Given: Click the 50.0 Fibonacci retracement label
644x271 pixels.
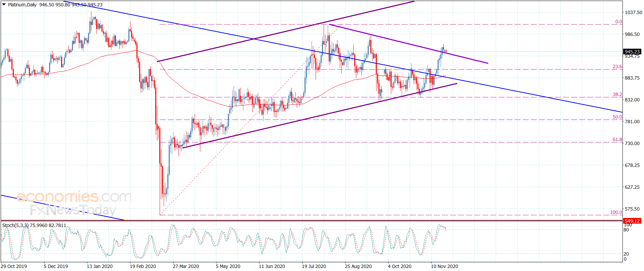Looking at the screenshot, I should (617, 117).
